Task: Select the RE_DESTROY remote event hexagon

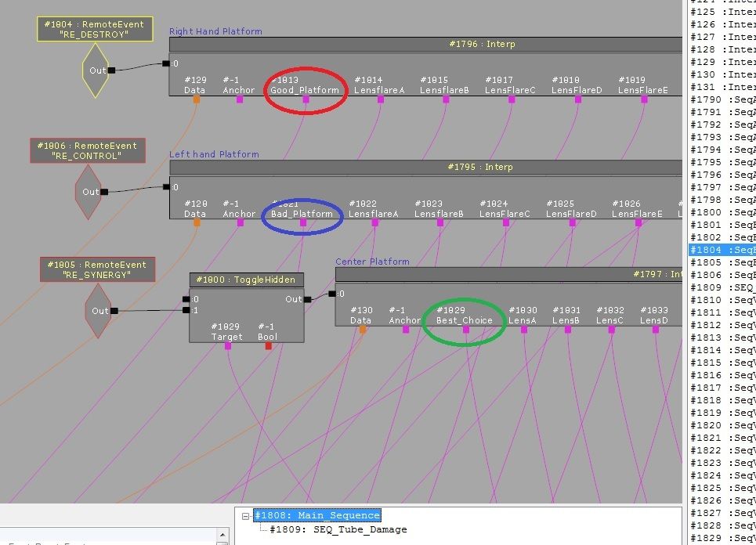Action: click(x=95, y=70)
